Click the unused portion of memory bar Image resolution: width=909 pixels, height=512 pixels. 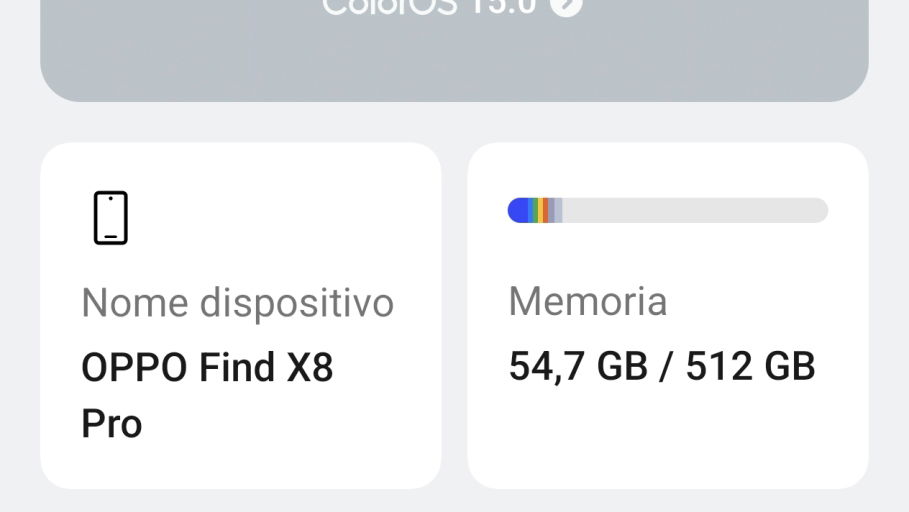click(695, 210)
